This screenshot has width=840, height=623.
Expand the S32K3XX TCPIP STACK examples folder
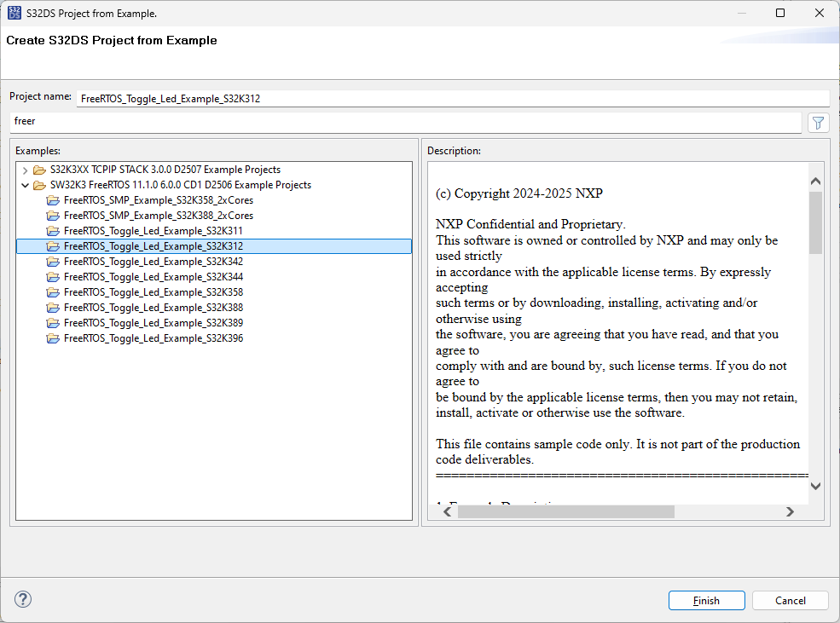26,170
